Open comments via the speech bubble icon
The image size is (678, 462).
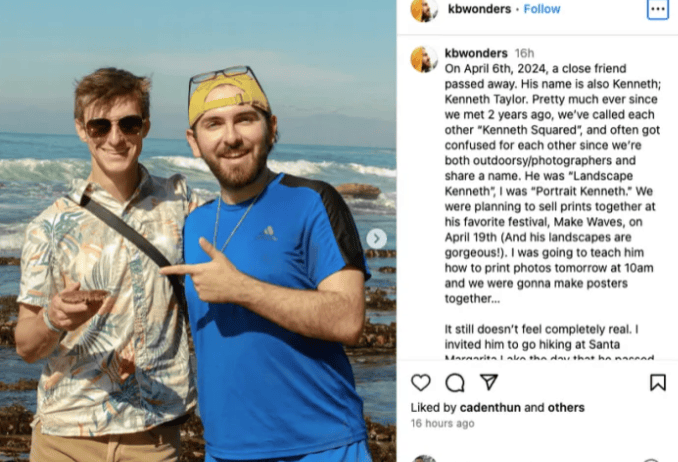click(455, 382)
